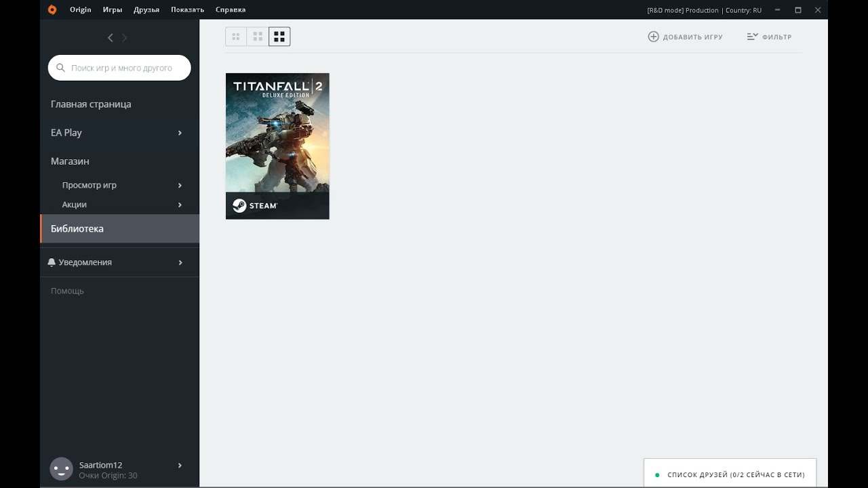Open the EA Play section
The width and height of the screenshot is (868, 488).
pos(66,133)
